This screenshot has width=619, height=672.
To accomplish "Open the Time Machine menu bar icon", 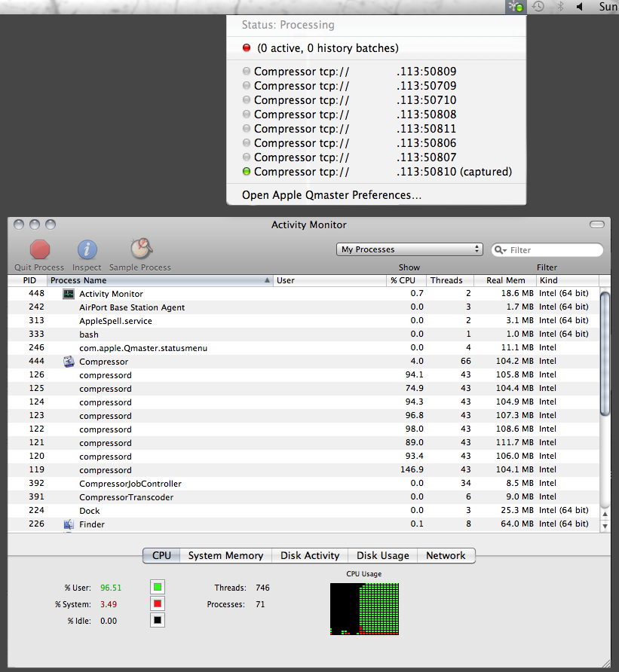I will [538, 7].
